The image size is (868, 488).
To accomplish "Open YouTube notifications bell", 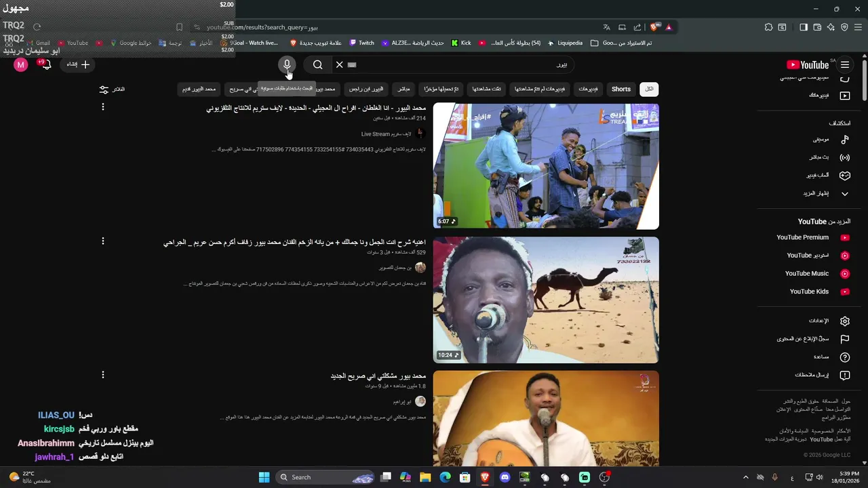I will 45,64.
